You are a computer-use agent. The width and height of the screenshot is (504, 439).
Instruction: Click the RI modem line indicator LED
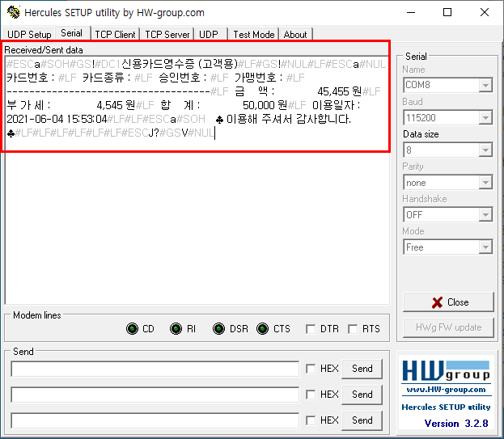tap(176, 329)
